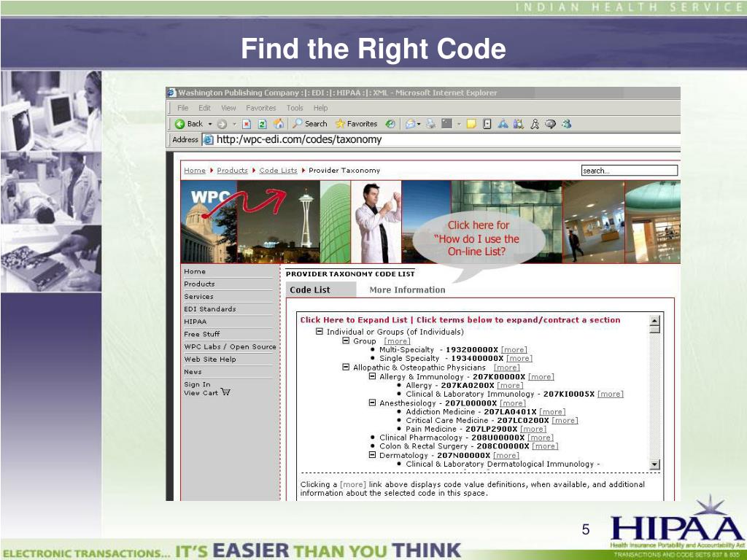Open WPC Labs / Open Source sidebar link
747x560 pixels.
click(x=230, y=346)
